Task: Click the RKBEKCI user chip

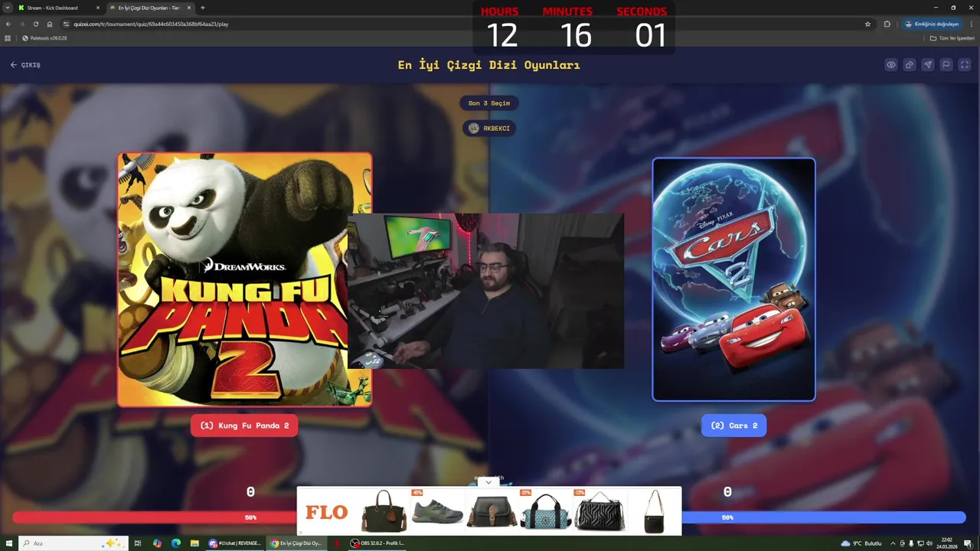Action: (489, 128)
